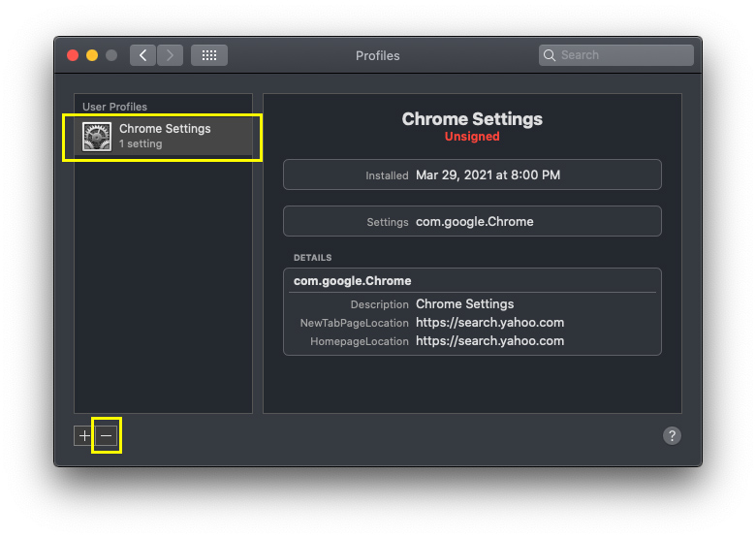756x538 pixels.
Task: Click the Chrome Settings gear profile icon
Action: [x=97, y=137]
